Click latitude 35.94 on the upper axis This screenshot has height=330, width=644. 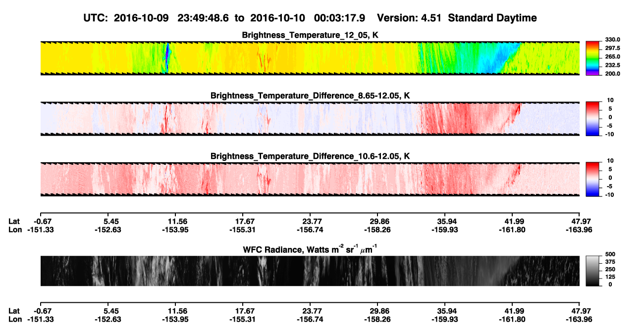pos(445,222)
